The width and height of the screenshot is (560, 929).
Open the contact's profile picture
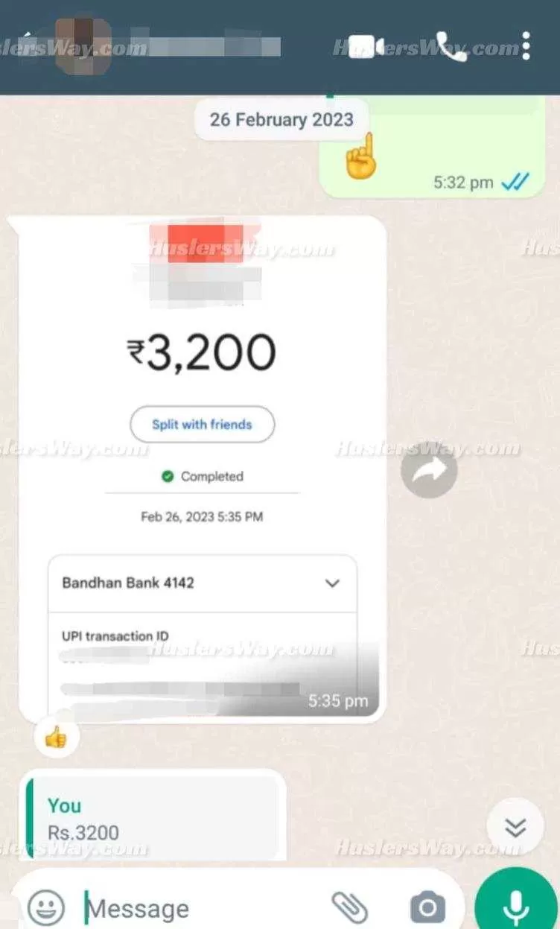(84, 46)
